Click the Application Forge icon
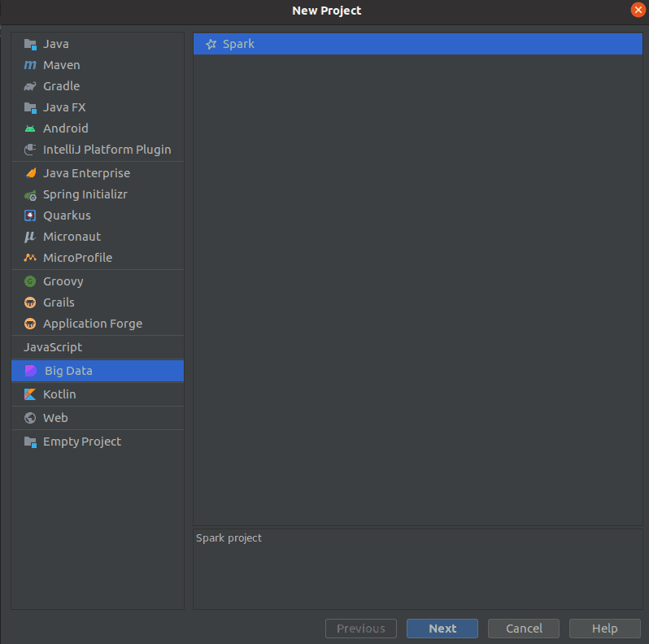Image resolution: width=649 pixels, height=644 pixels. (30, 324)
